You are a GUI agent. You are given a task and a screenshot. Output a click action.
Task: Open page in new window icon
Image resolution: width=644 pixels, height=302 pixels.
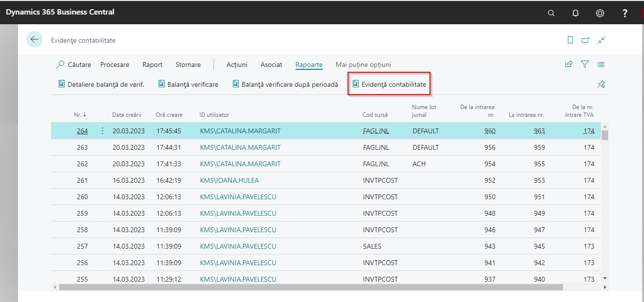tap(586, 40)
